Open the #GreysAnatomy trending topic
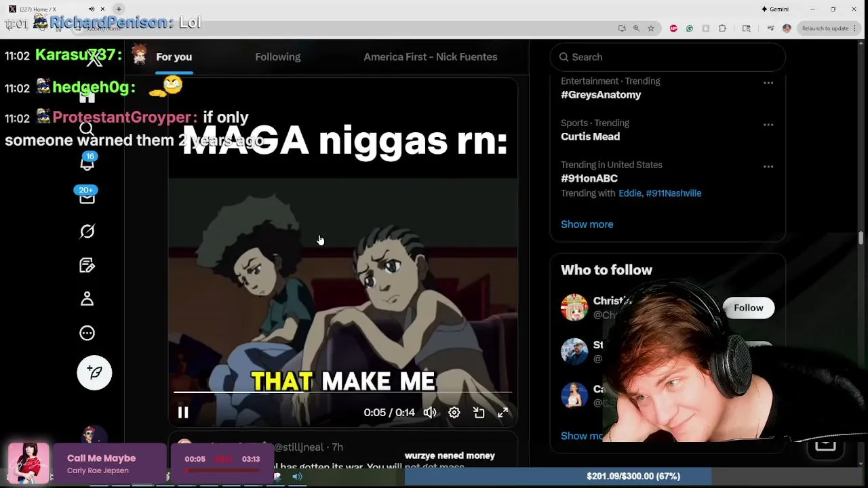The width and height of the screenshot is (868, 488). (601, 95)
